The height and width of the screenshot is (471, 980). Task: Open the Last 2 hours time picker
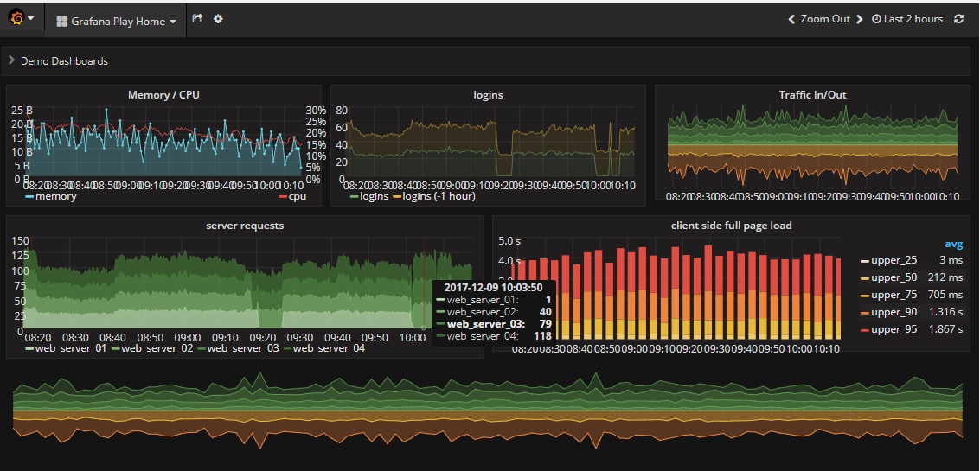[x=907, y=19]
